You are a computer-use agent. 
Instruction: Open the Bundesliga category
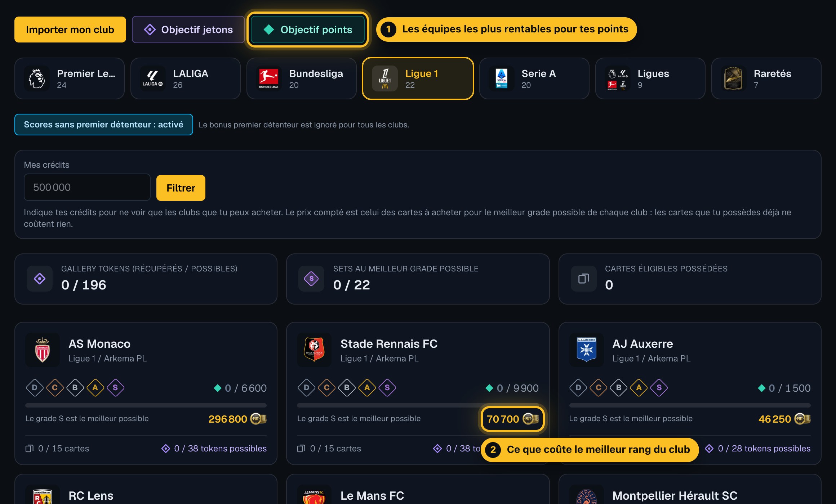tap(302, 78)
